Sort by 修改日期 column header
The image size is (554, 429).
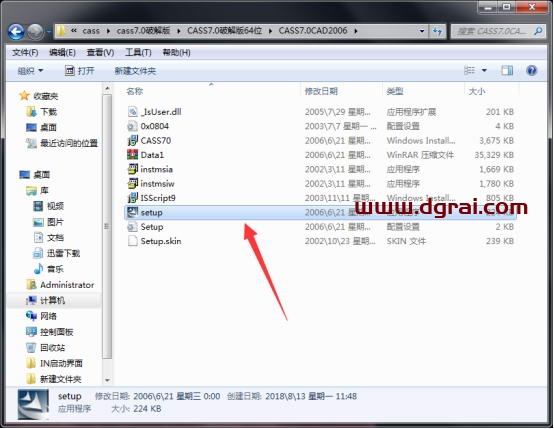(x=321, y=92)
